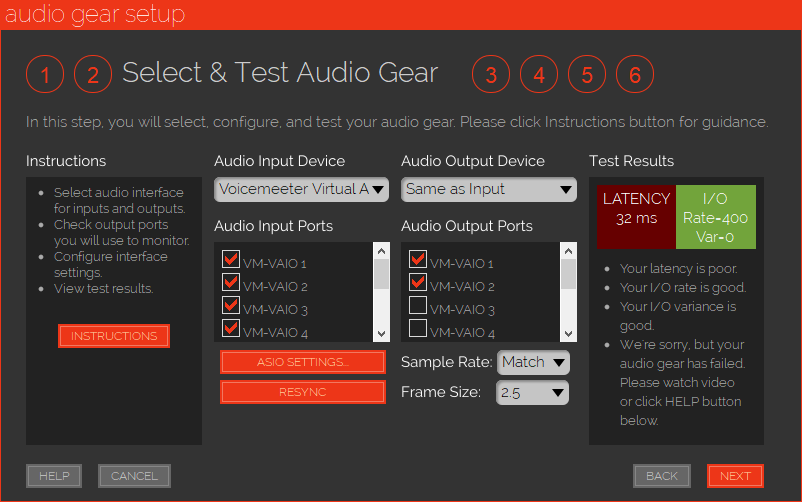802x502 pixels.
Task: Toggle VM-VAIO 4 input port checkbox
Action: pos(231,329)
